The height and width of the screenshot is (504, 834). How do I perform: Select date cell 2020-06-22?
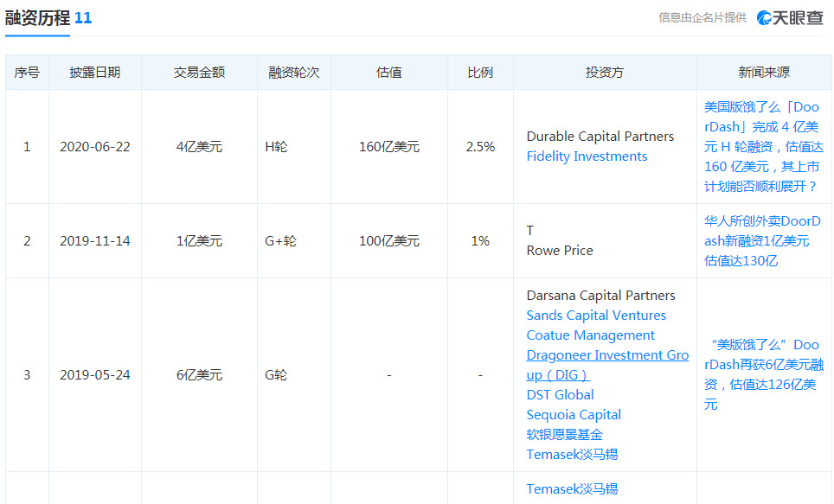pyautogui.click(x=95, y=147)
